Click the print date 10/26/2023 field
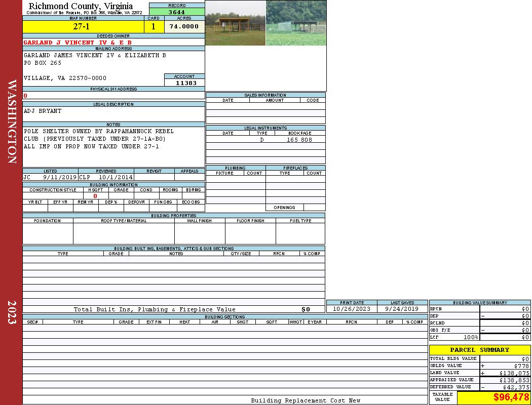The image size is (532, 405). click(352, 309)
